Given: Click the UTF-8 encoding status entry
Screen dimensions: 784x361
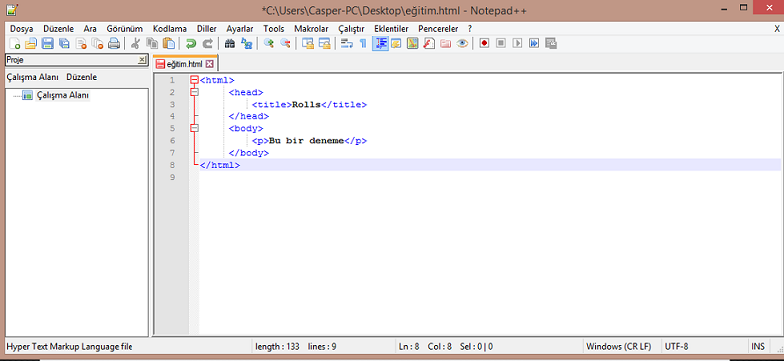Looking at the screenshot, I should pyautogui.click(x=676, y=346).
